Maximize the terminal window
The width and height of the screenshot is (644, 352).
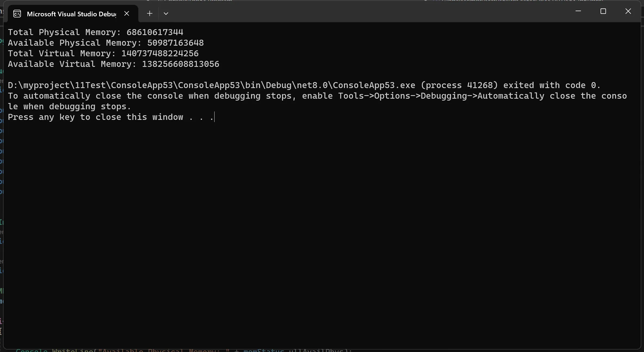[x=603, y=11]
